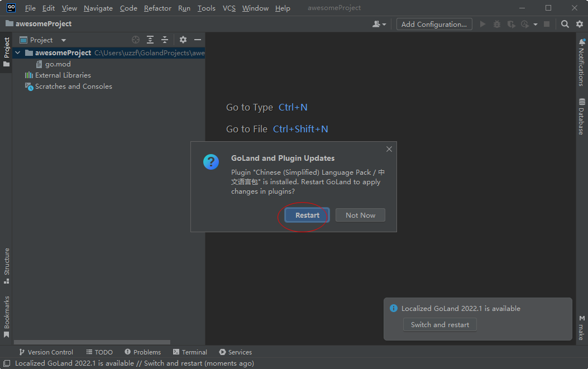Open the Edit menu
This screenshot has width=588, height=369.
point(49,8)
